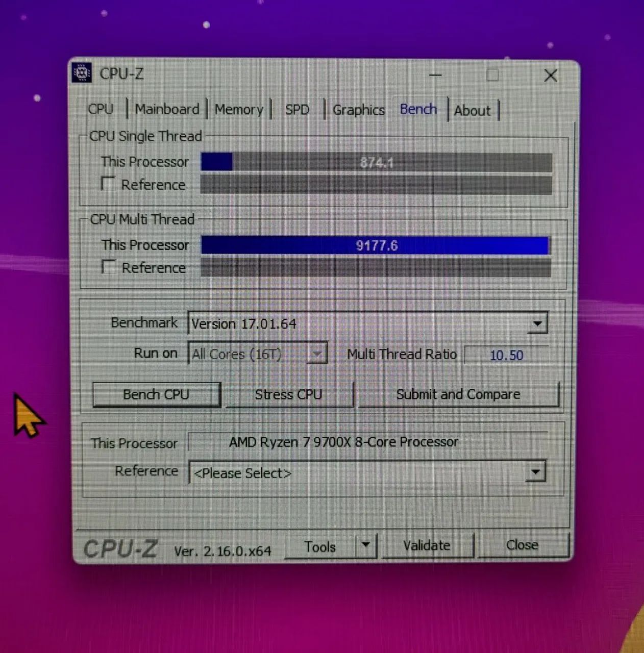This screenshot has width=644, height=653.
Task: Click the single thread Reference empty bar
Action: point(376,185)
